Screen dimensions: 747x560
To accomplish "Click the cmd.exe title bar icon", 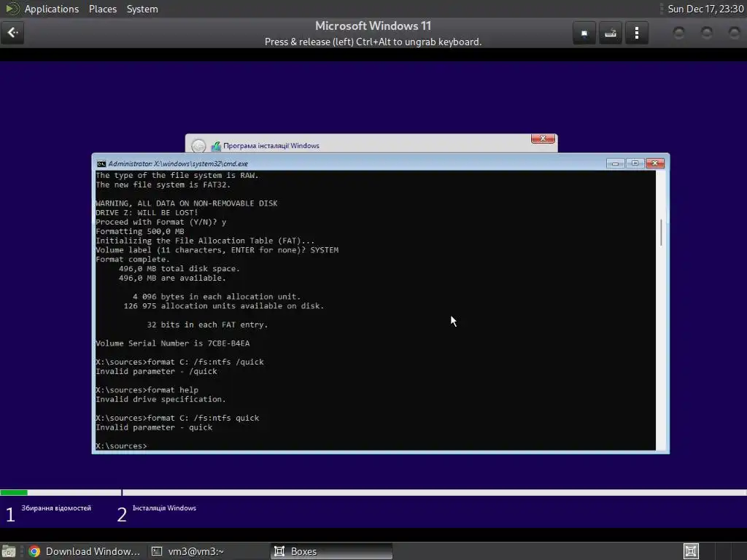I will (101, 164).
